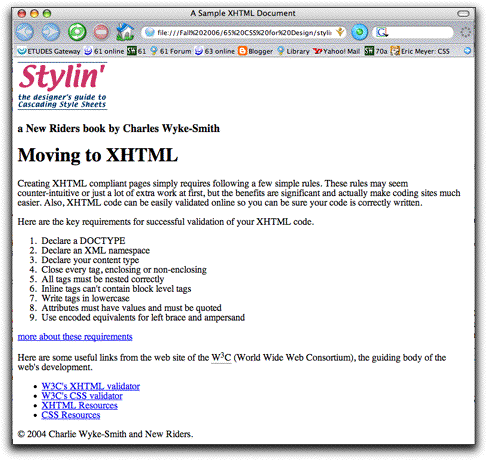The image size is (487, 460).
Task: Click inside the file URL address field
Action: pyautogui.click(x=244, y=32)
